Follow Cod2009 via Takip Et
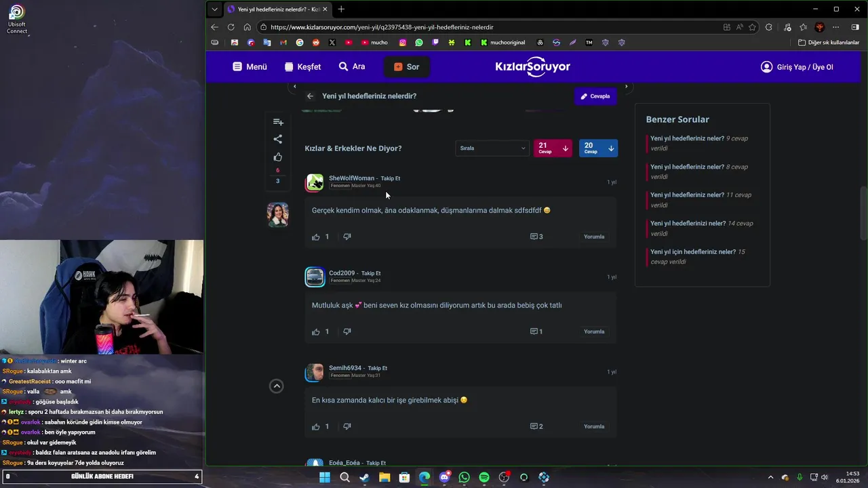The image size is (868, 488). pos(371,273)
